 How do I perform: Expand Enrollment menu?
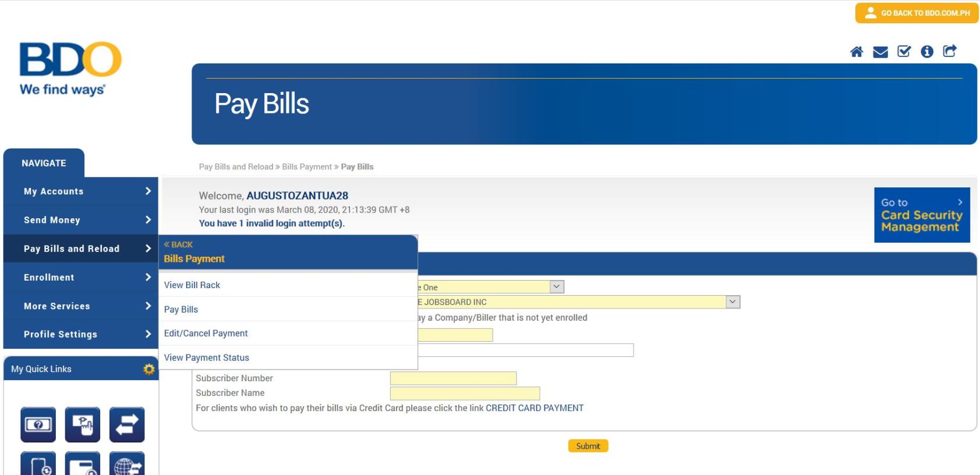pos(81,277)
